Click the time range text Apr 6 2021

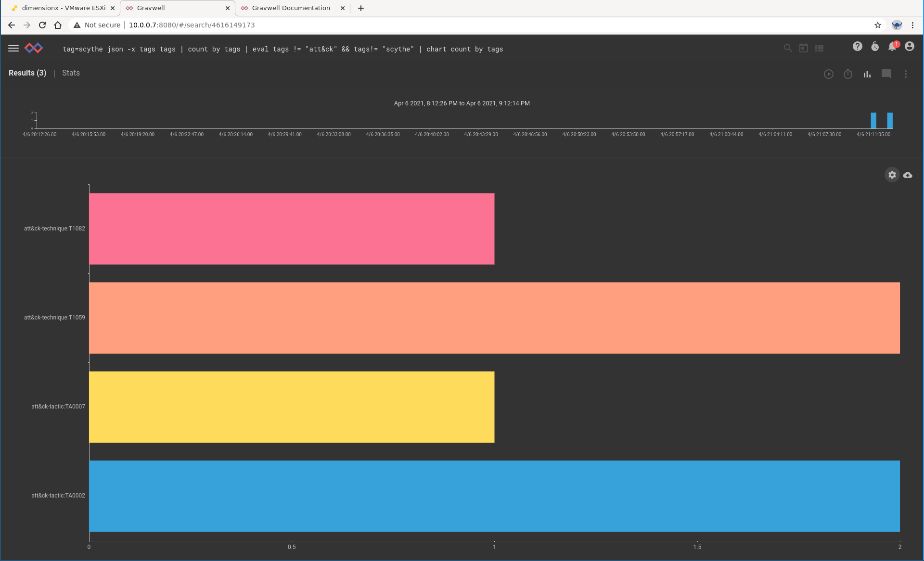coord(462,103)
